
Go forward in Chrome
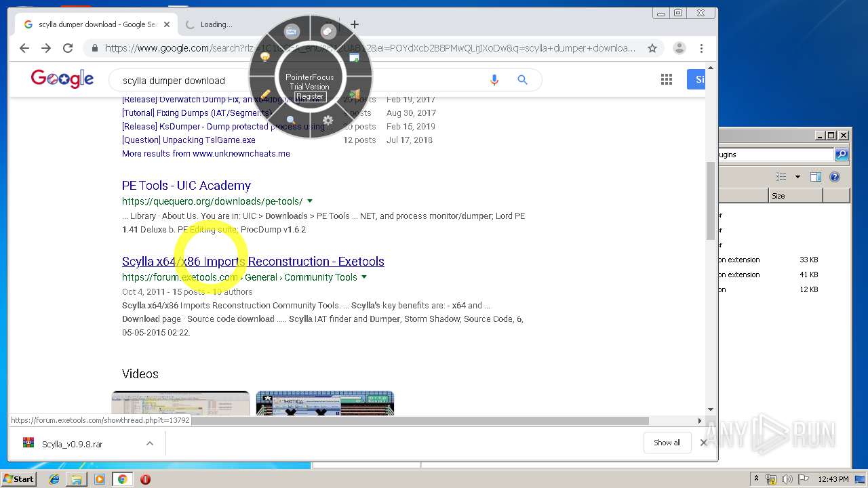(x=46, y=48)
